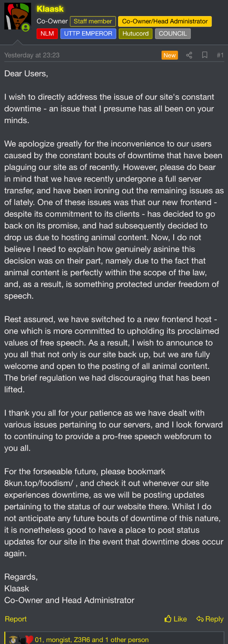Click the Co-Owner user title text
This screenshot has height=644, width=228.
pos(52,21)
